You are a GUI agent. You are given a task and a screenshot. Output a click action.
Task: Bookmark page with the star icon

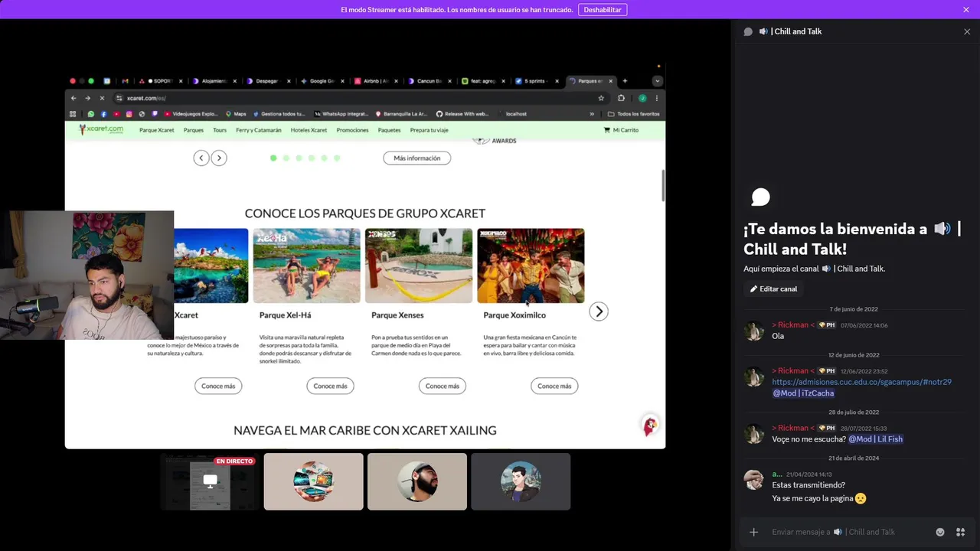coord(601,98)
